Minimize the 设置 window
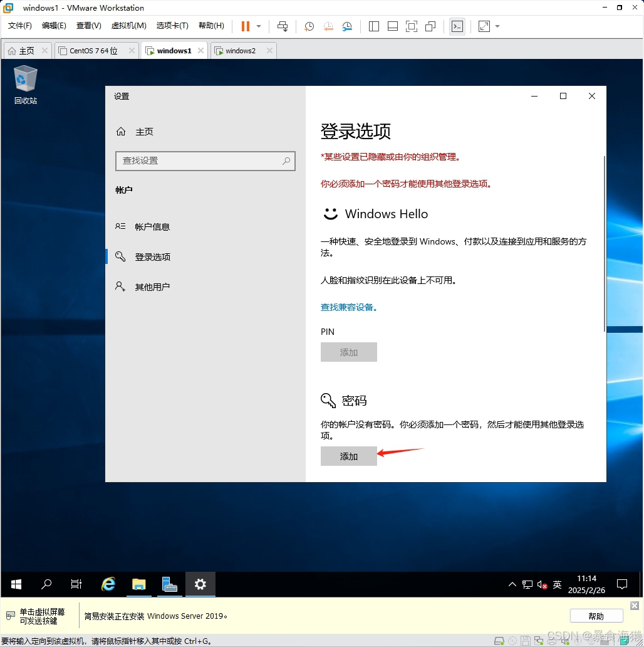 [x=534, y=96]
